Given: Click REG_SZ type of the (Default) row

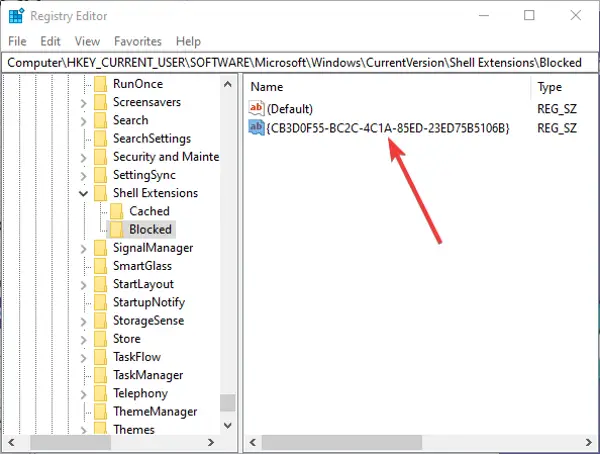Looking at the screenshot, I should point(557,109).
